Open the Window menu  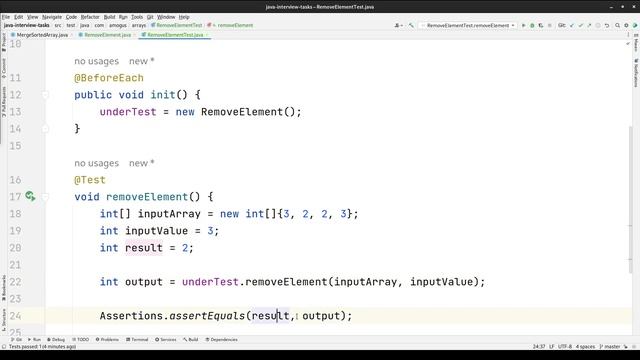(x=166, y=17)
